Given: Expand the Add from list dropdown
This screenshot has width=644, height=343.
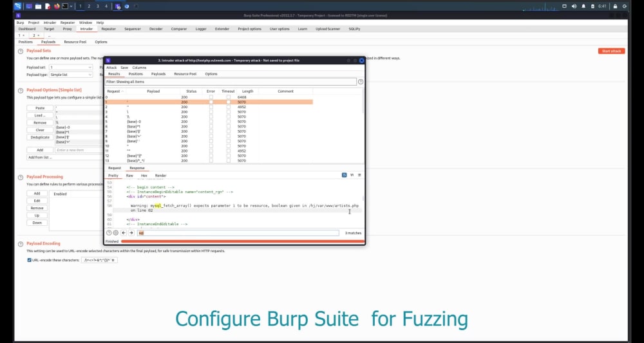Looking at the screenshot, I should 65,158.
